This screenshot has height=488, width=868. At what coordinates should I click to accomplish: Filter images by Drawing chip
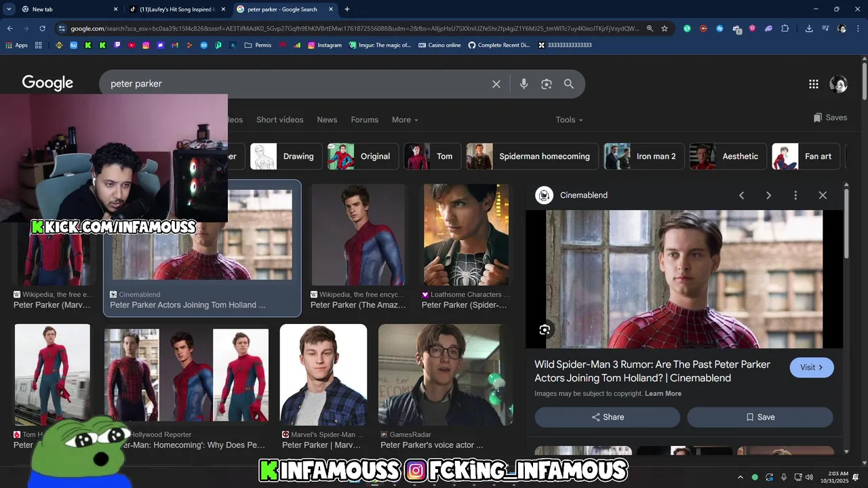click(x=285, y=157)
